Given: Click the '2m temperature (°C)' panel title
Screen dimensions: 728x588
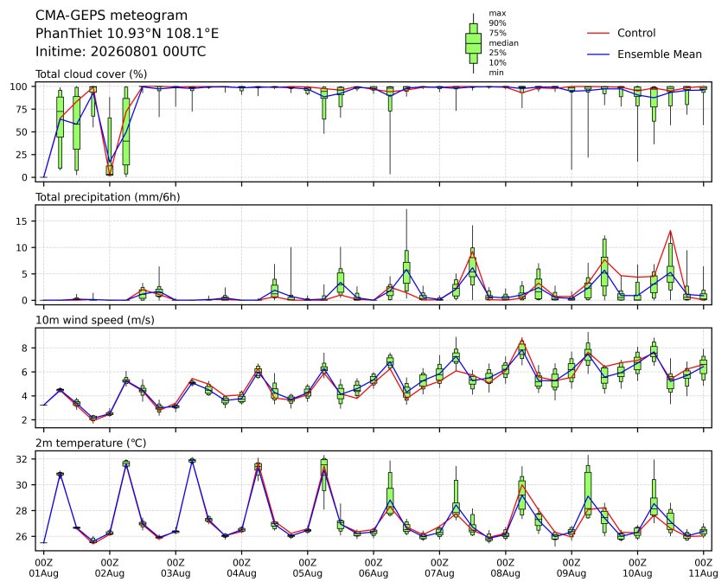Looking at the screenshot, I should click(91, 443).
